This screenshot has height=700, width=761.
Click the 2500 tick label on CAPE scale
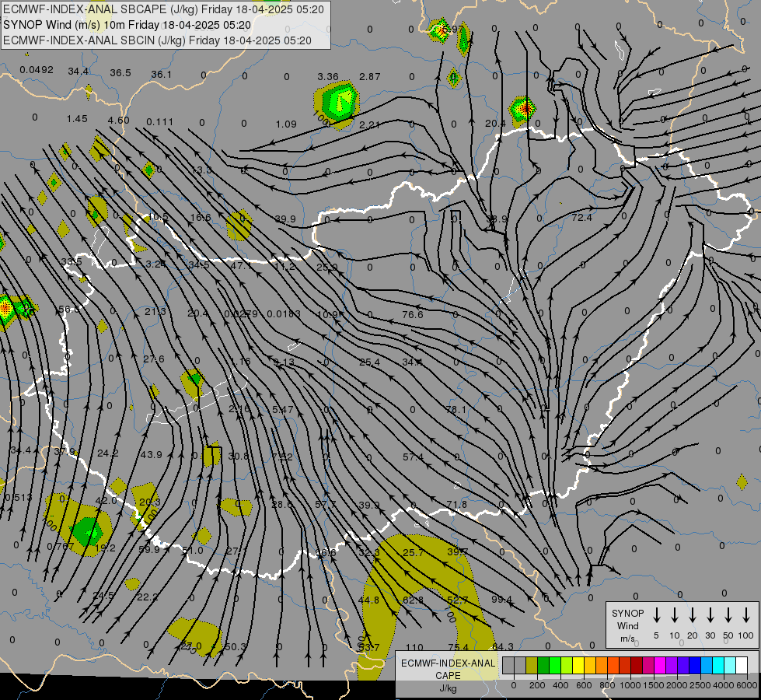[x=700, y=685]
